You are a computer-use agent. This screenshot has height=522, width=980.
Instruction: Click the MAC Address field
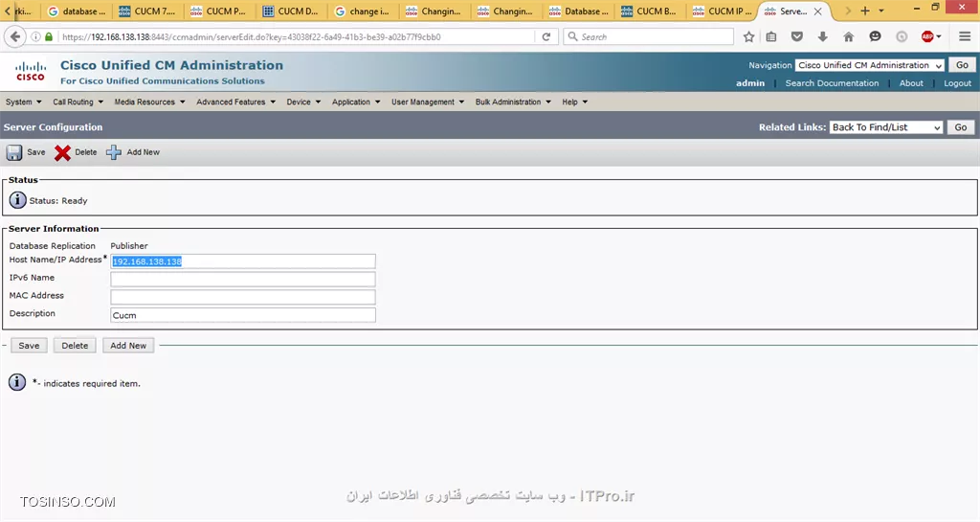(243, 297)
